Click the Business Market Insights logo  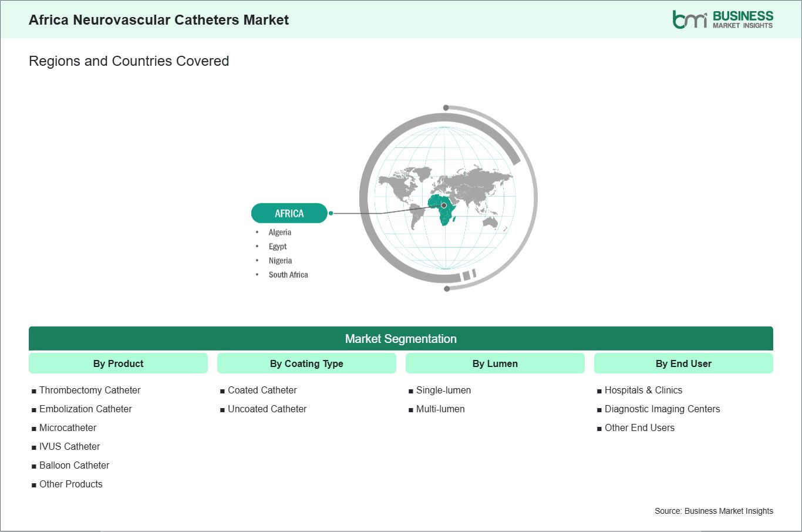coord(723,19)
